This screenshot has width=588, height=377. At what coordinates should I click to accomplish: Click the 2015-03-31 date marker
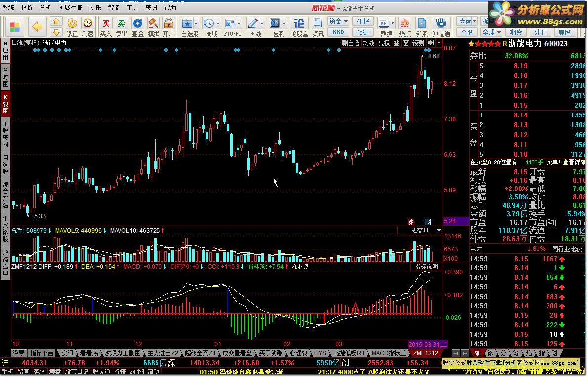tap(428, 345)
